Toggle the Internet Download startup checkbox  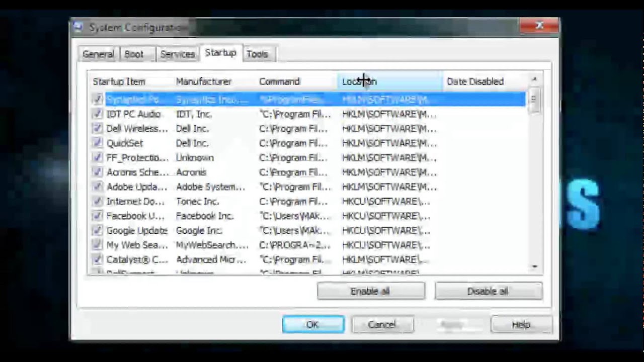98,202
